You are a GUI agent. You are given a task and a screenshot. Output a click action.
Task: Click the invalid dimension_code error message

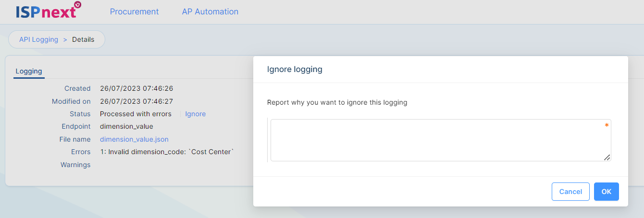point(167,152)
